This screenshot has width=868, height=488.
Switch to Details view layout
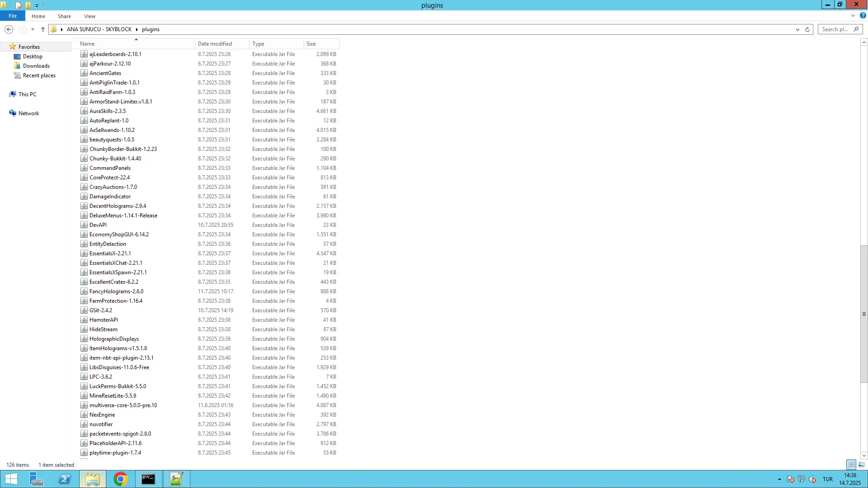[851, 465]
